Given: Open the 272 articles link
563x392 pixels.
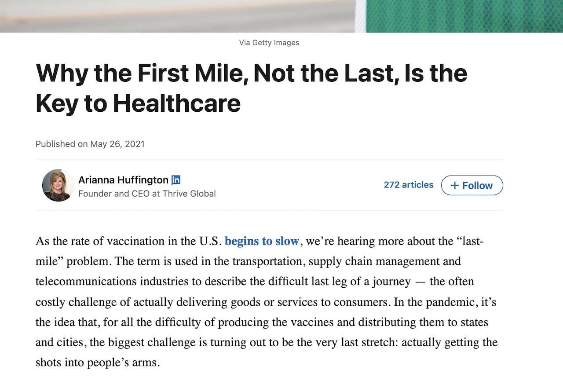Looking at the screenshot, I should [409, 185].
